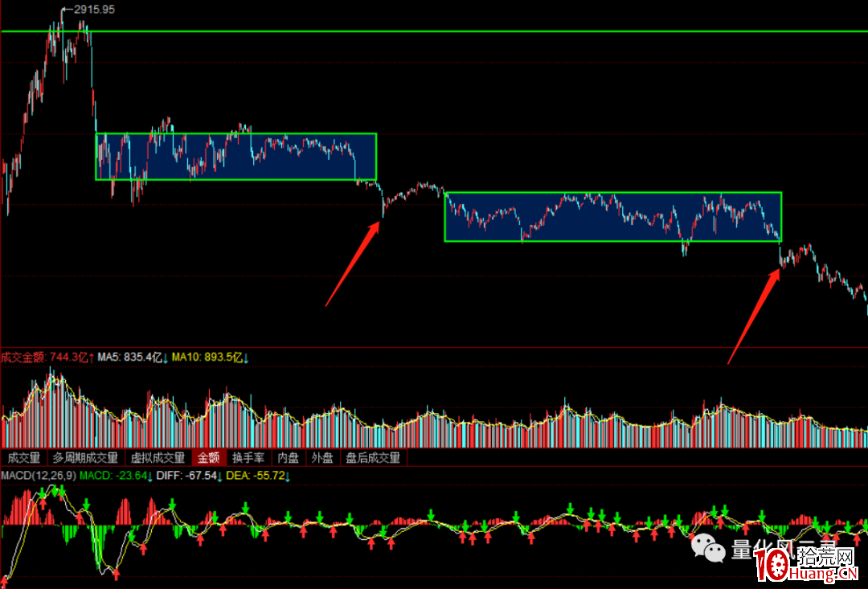Image resolution: width=868 pixels, height=589 pixels.
Task: Click the MA5: 835.4亿 indicator
Action: point(133,358)
